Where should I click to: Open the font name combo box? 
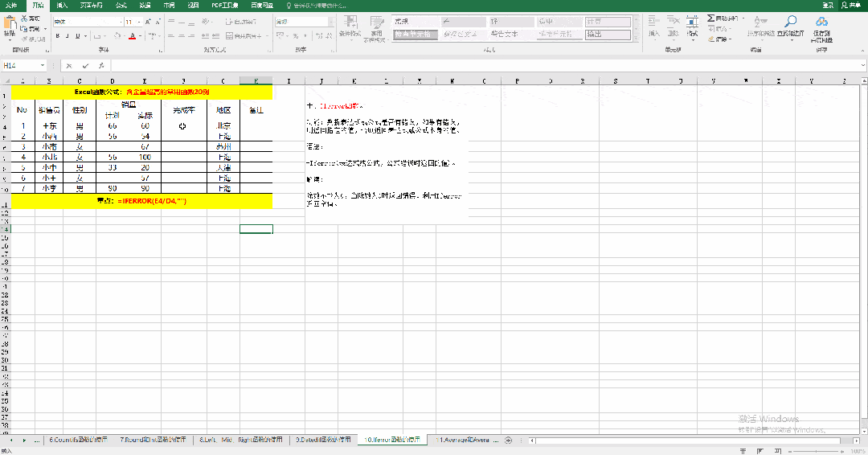point(88,22)
